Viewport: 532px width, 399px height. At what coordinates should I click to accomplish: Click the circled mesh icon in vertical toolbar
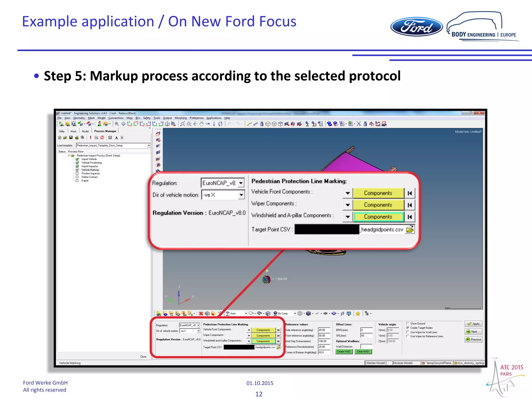(x=158, y=165)
